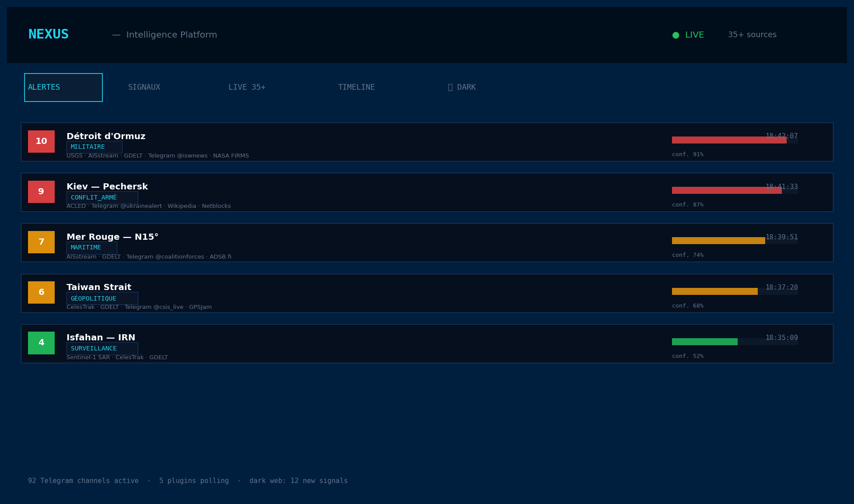Click the green severity 4 badge
This screenshot has height=504, width=854.
point(41,343)
